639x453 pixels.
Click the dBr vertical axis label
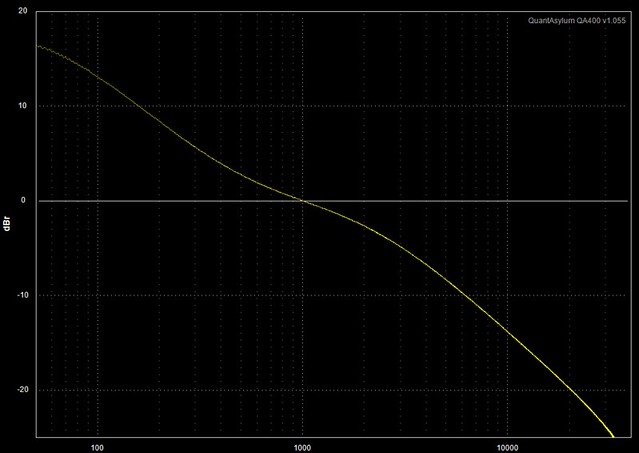coord(8,225)
